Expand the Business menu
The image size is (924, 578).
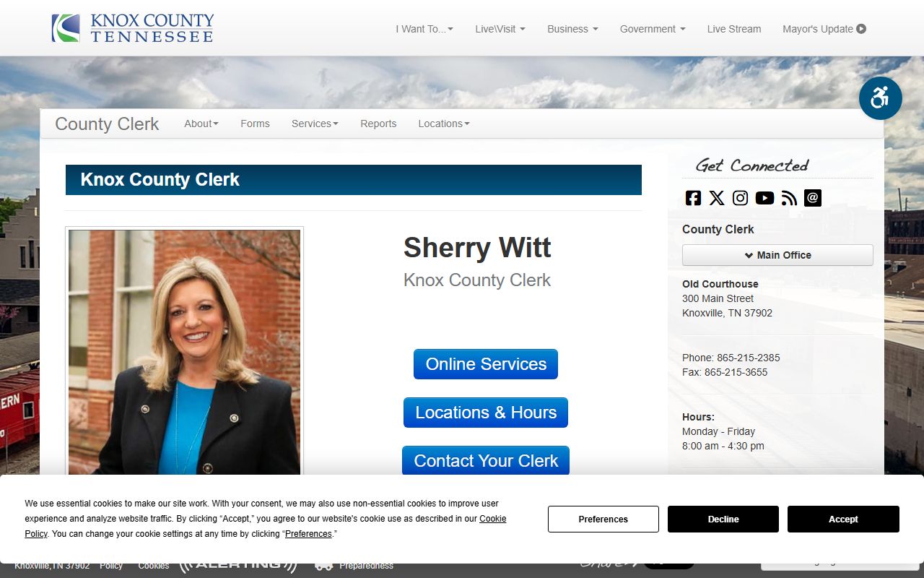[x=572, y=29]
